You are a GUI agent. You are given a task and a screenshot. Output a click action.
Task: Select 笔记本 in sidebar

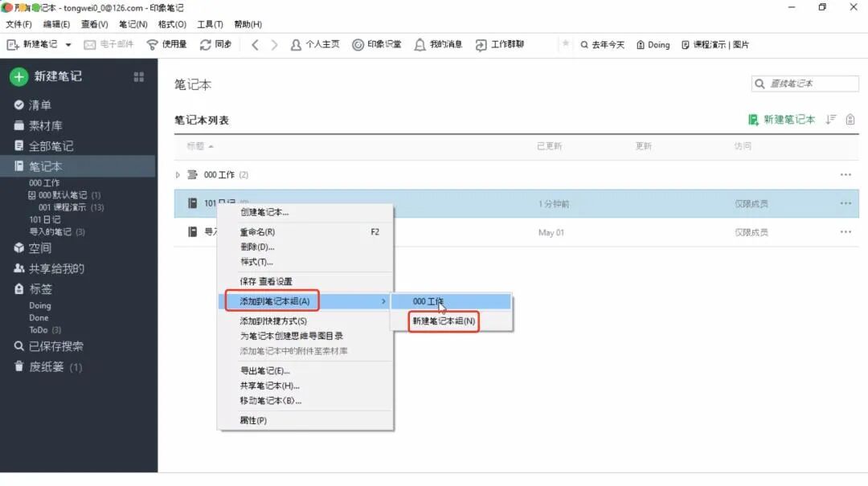pos(77,166)
